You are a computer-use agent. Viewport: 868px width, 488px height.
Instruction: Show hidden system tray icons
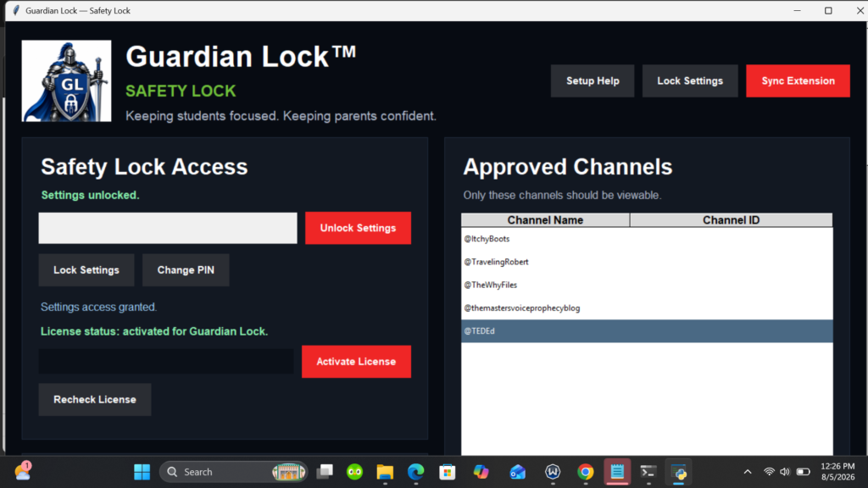coord(748,472)
